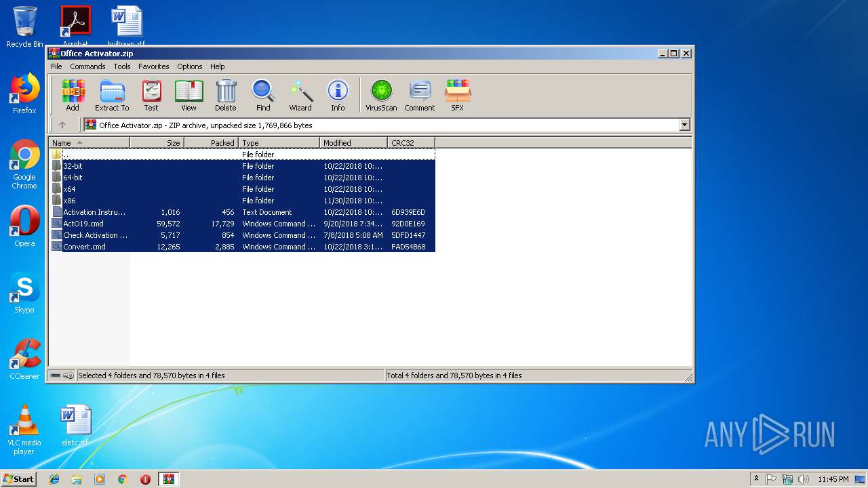The height and width of the screenshot is (488, 868).
Task: Open VLC media player shortcut
Action: [x=24, y=430]
